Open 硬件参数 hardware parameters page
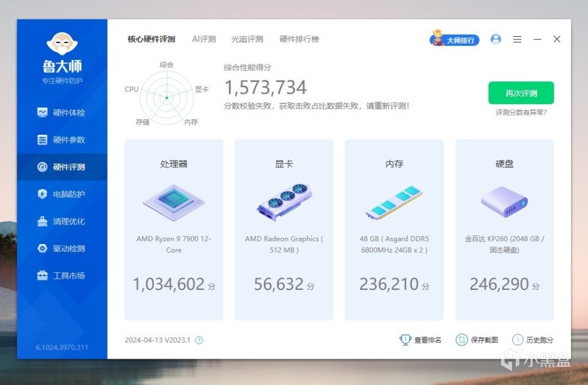This screenshot has width=588, height=385. pyautogui.click(x=62, y=140)
